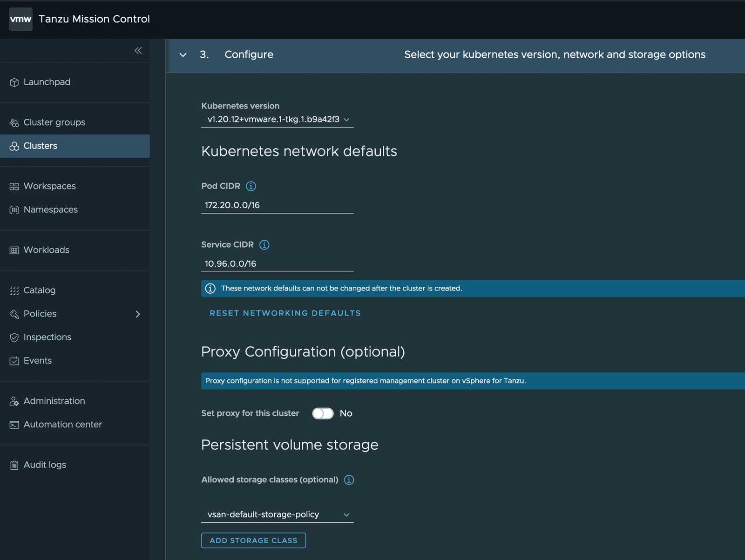Click the Administration icon
This screenshot has width=745, height=560.
tap(14, 401)
